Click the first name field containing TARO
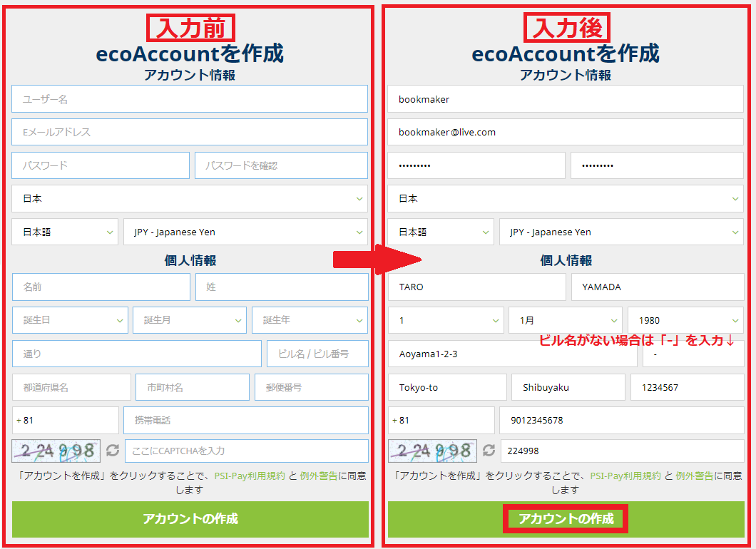This screenshot has width=756, height=549. pyautogui.click(x=477, y=287)
